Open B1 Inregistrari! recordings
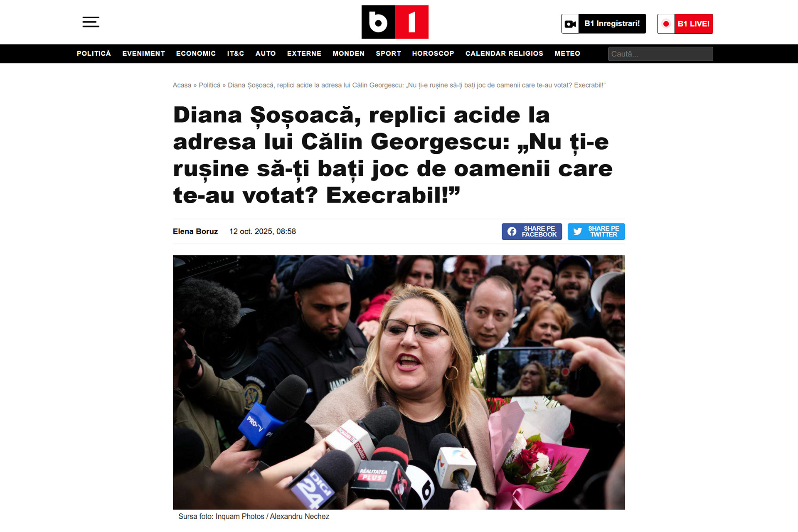 604,24
